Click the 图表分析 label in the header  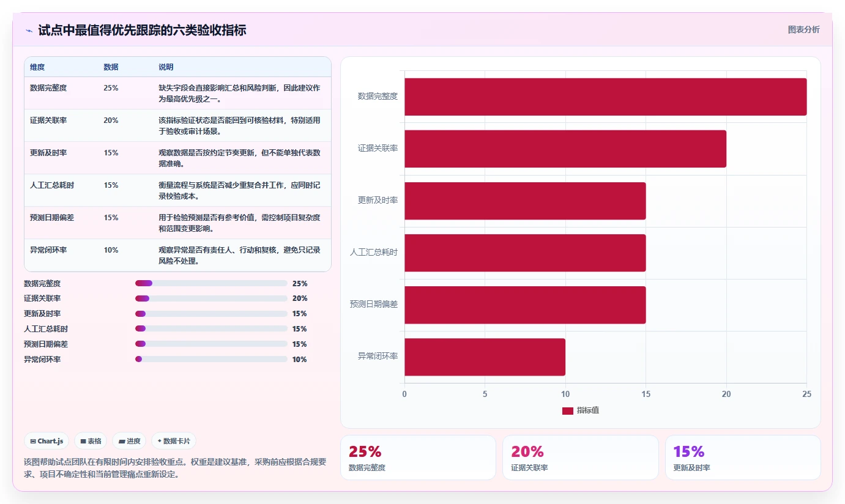[803, 29]
